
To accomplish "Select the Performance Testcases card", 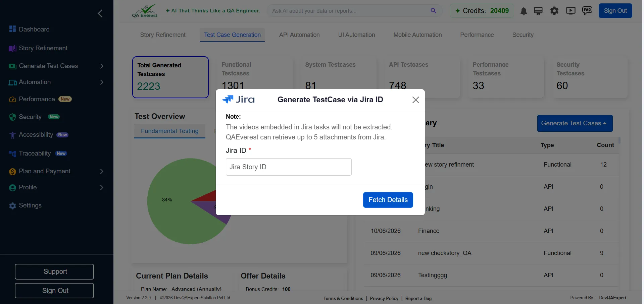I will click(x=506, y=77).
